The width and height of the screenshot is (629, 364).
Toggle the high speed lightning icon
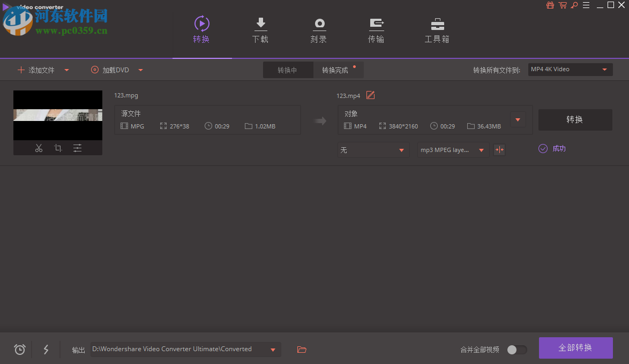pos(46,350)
